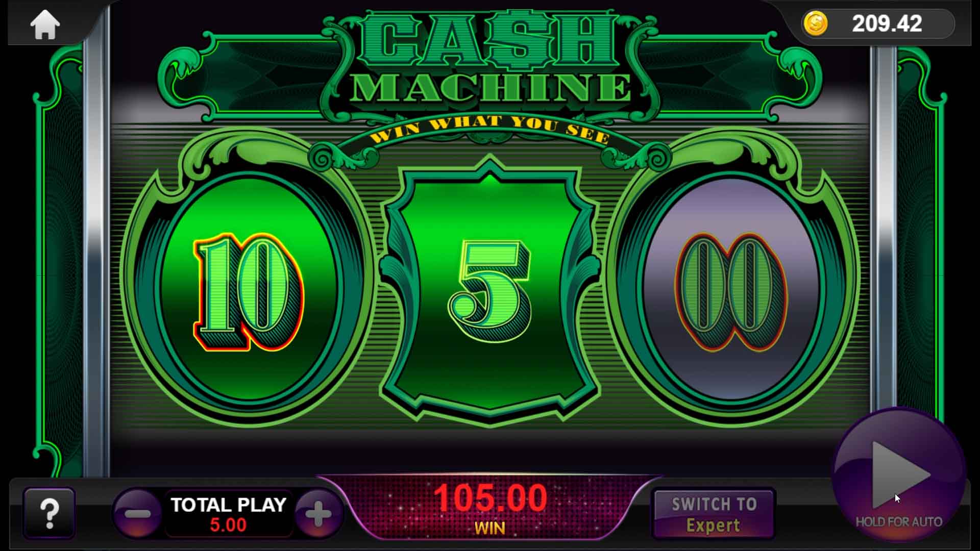Decrease total play with minus button

(x=137, y=514)
